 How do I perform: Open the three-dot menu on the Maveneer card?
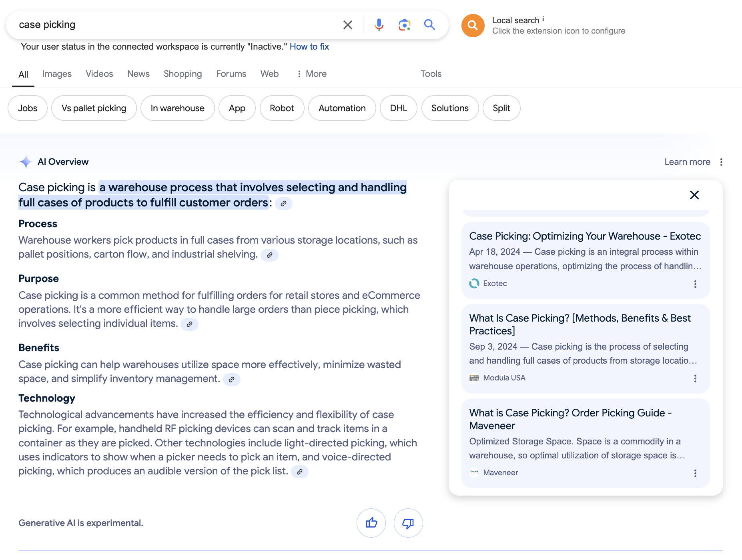tap(695, 473)
